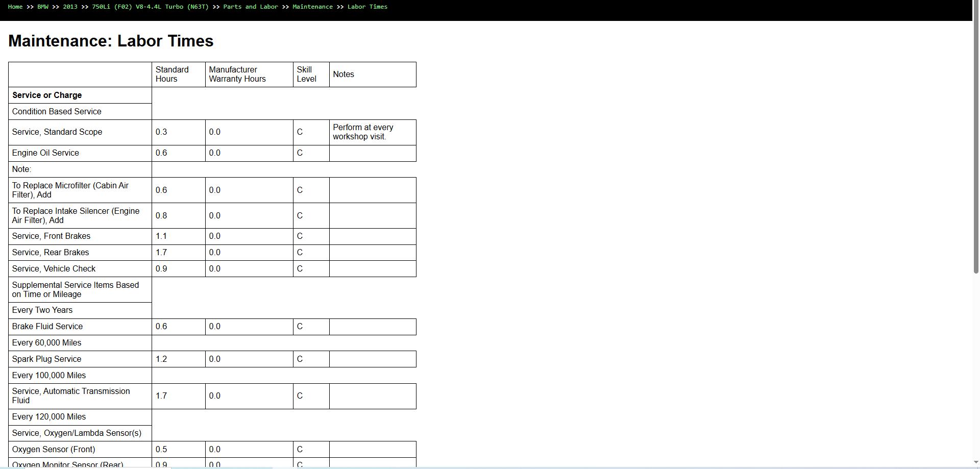This screenshot has height=469, width=980.
Task: Select the Skill Level column header
Action: coord(311,75)
